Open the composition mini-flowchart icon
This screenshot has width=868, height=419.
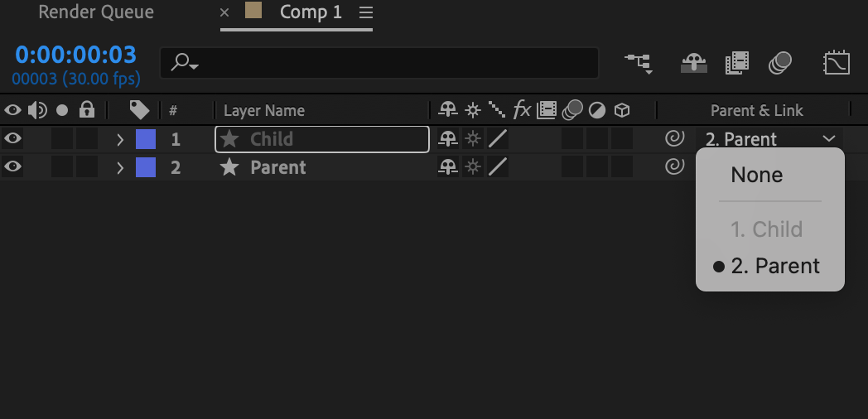click(x=638, y=63)
